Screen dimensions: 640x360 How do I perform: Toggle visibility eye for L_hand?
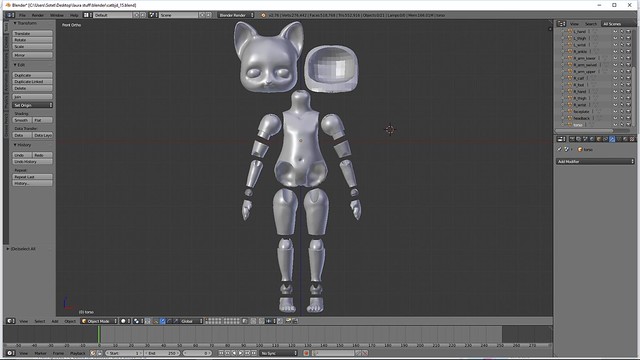(x=615, y=31)
